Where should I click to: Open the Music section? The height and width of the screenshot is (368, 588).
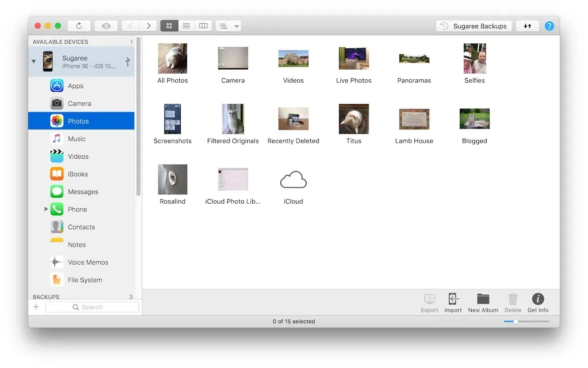(78, 139)
